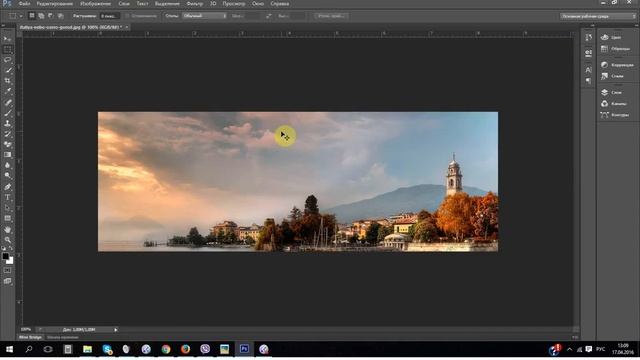Image resolution: width=640 pixels, height=360 pixels.
Task: Select the Healing Brush tool
Action: (x=7, y=102)
